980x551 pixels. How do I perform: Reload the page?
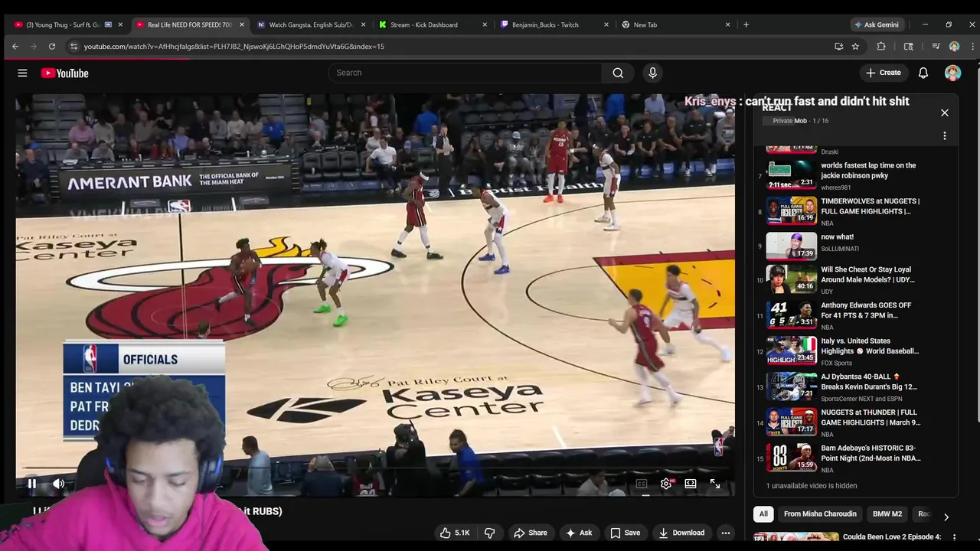(x=52, y=47)
